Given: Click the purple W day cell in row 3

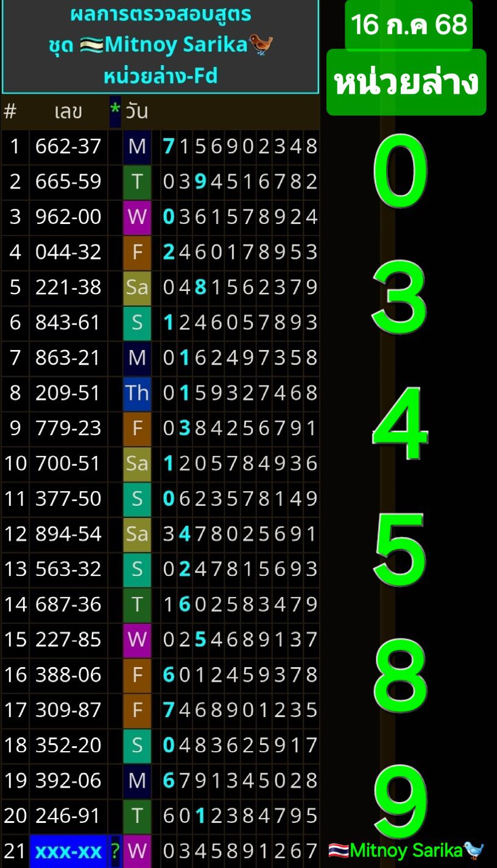Looking at the screenshot, I should pyautogui.click(x=137, y=217).
